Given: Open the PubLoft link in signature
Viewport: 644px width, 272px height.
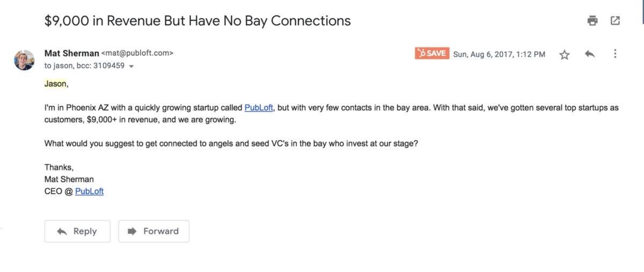Looking at the screenshot, I should coord(89,191).
